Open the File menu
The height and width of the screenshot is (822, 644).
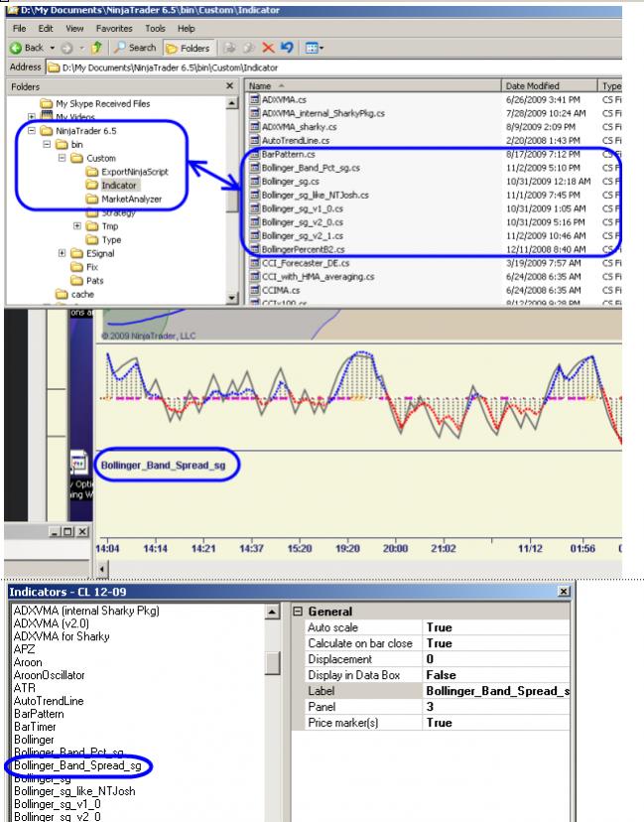click(x=19, y=29)
